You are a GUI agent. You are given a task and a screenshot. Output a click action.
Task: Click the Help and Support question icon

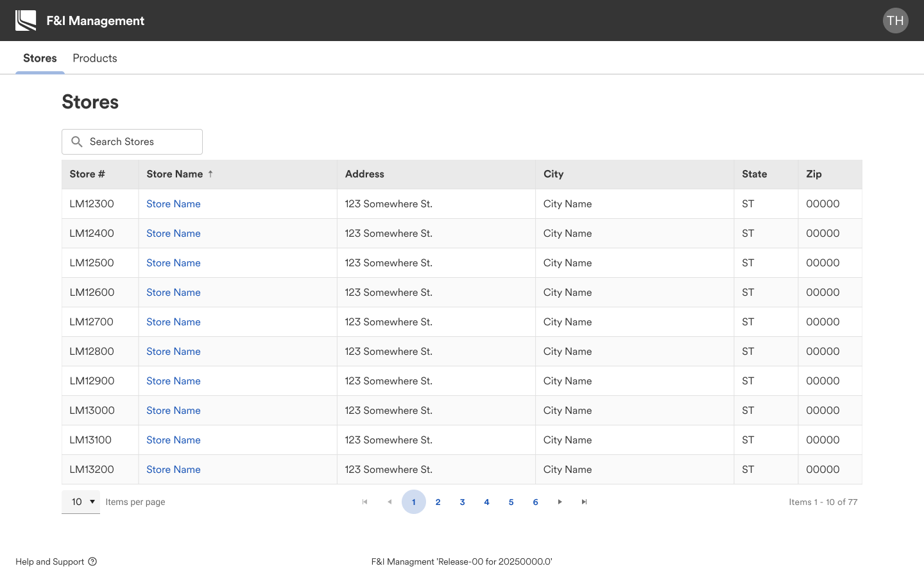92,561
